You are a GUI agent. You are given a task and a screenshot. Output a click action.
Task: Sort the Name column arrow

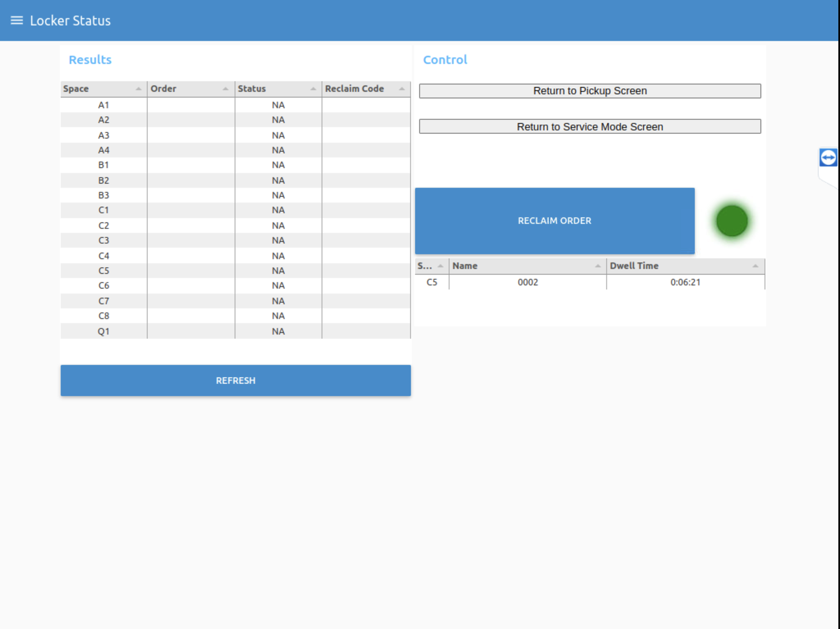598,266
